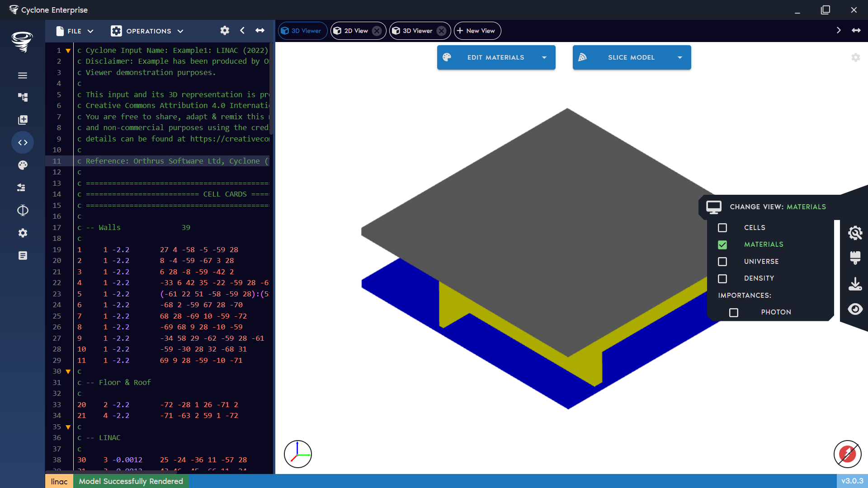Screen dimensions: 868x488
Task: Select the geometry hierarchy icon in sidebar
Action: [23, 97]
